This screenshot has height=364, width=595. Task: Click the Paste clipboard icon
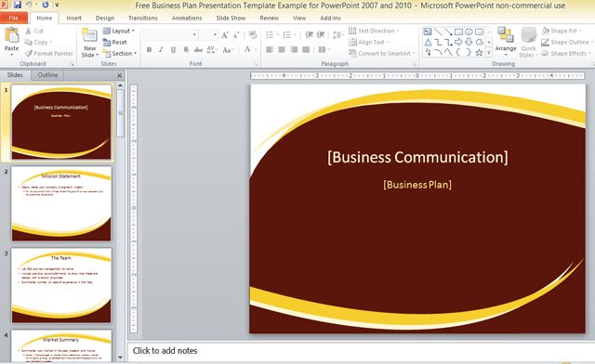tap(12, 35)
